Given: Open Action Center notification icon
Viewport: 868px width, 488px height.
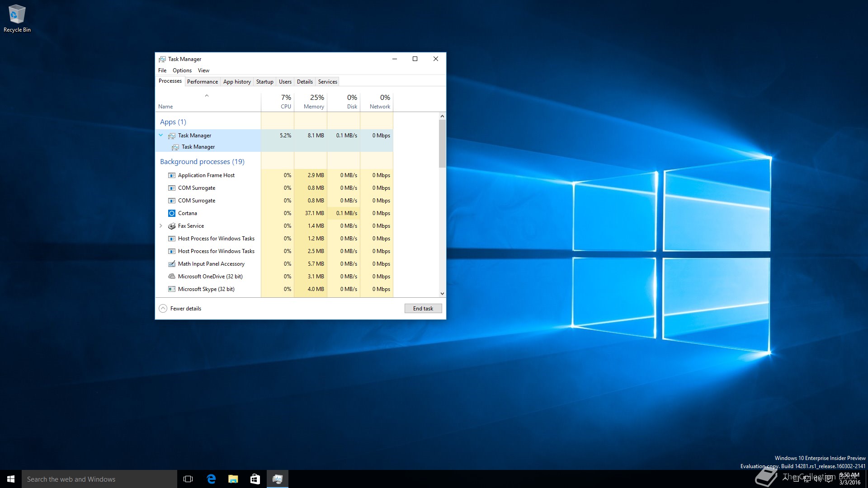Looking at the screenshot, I should 829,479.
